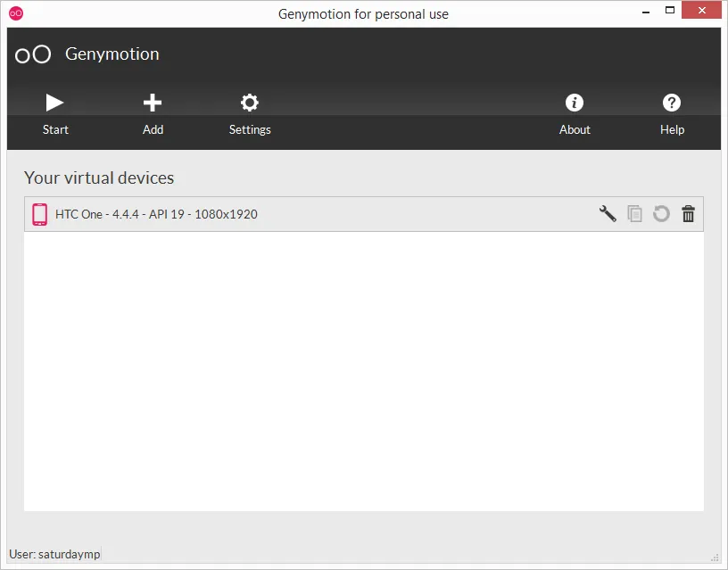The image size is (728, 570).
Task: Click the 'User: saturdaymp' status text
Action: click(54, 554)
